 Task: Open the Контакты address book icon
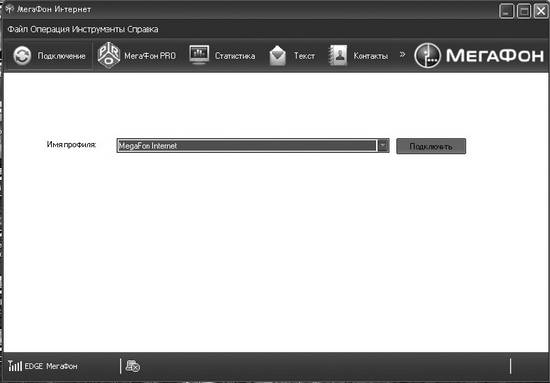[x=338, y=55]
